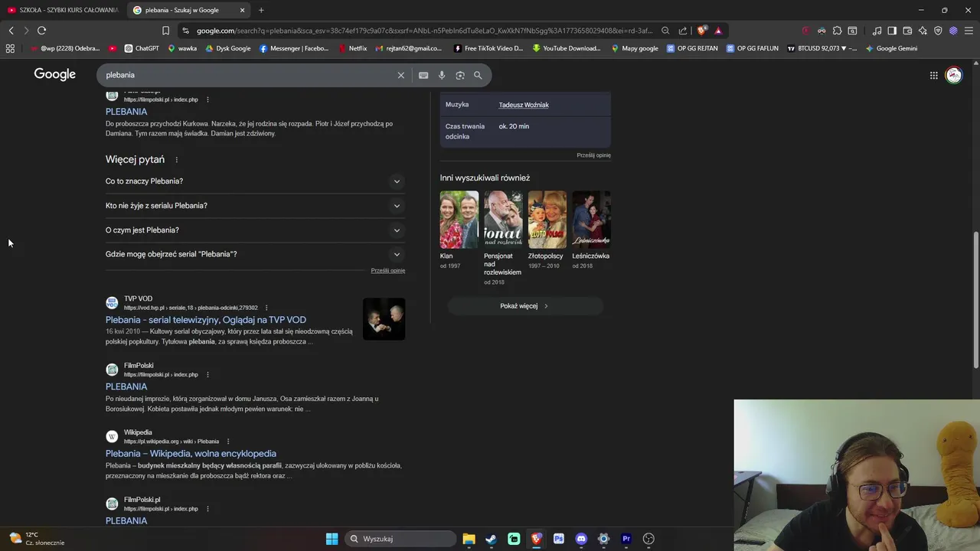980x551 pixels.
Task: Reload the current page
Action: coord(41,31)
